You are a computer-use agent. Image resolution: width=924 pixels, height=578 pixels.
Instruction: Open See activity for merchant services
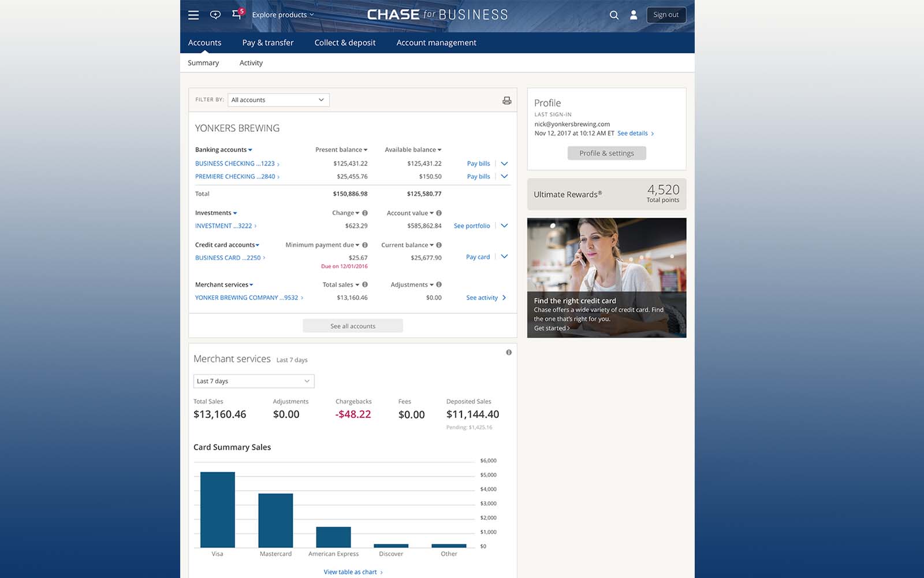[486, 298]
